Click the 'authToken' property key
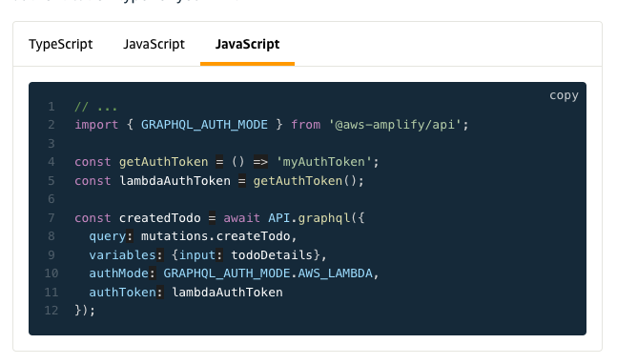The width and height of the screenshot is (617, 364). [122, 293]
